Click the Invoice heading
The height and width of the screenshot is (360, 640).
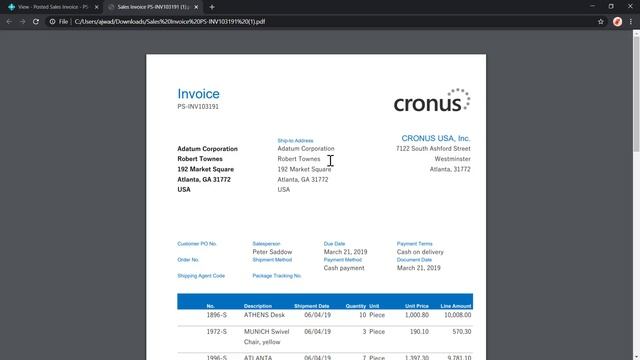pyautogui.click(x=198, y=94)
